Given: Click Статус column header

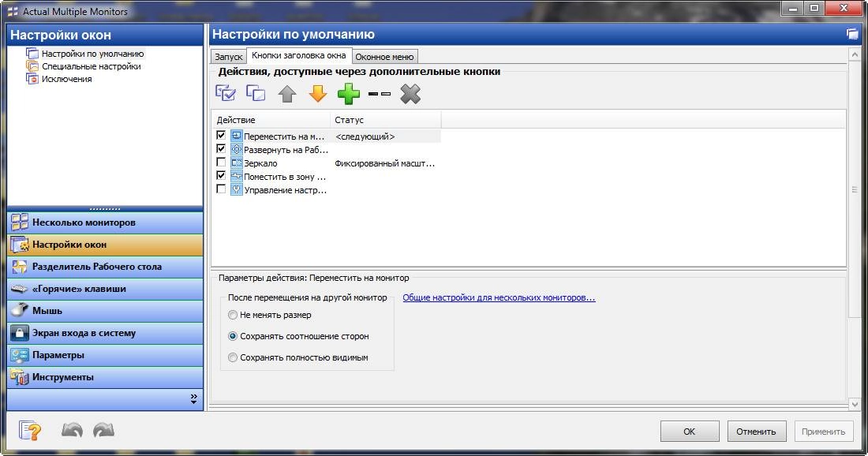Looking at the screenshot, I should 386,120.
